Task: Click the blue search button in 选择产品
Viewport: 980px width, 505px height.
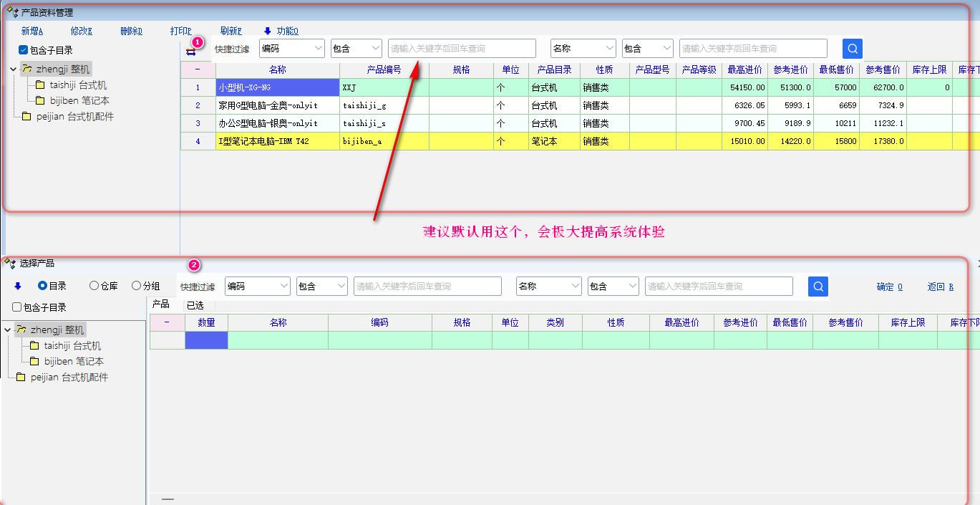Action: (818, 287)
